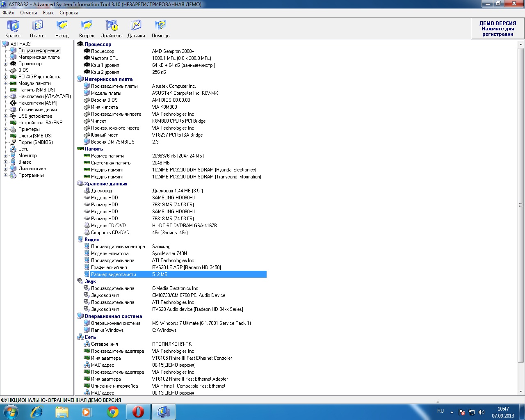Expand the Процессор tree node
The image size is (525, 420).
(6, 64)
